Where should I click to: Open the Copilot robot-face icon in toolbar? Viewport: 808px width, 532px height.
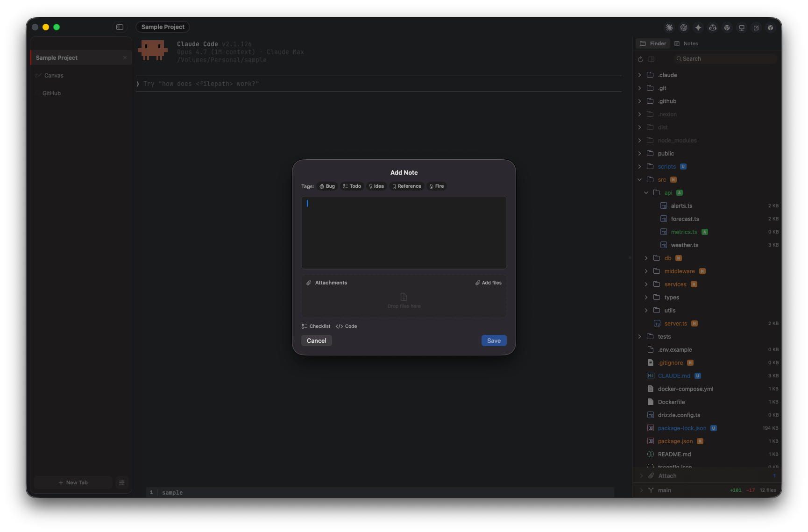click(x=713, y=28)
